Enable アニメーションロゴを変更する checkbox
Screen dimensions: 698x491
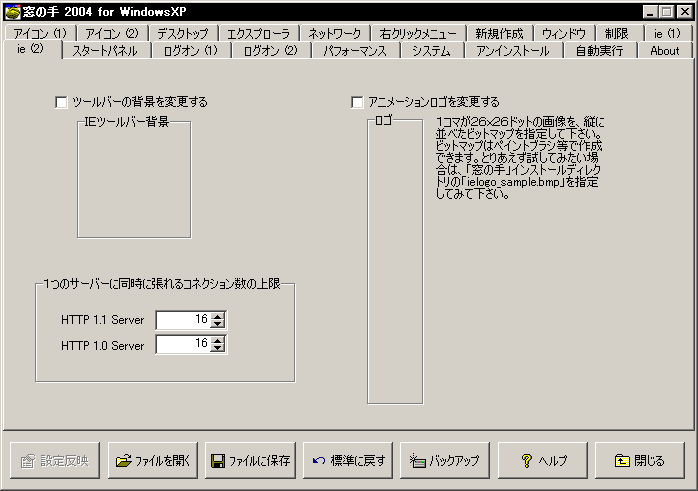click(358, 102)
